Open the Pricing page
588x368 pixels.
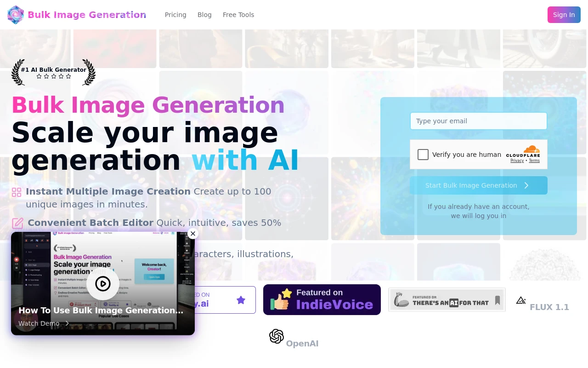point(175,15)
